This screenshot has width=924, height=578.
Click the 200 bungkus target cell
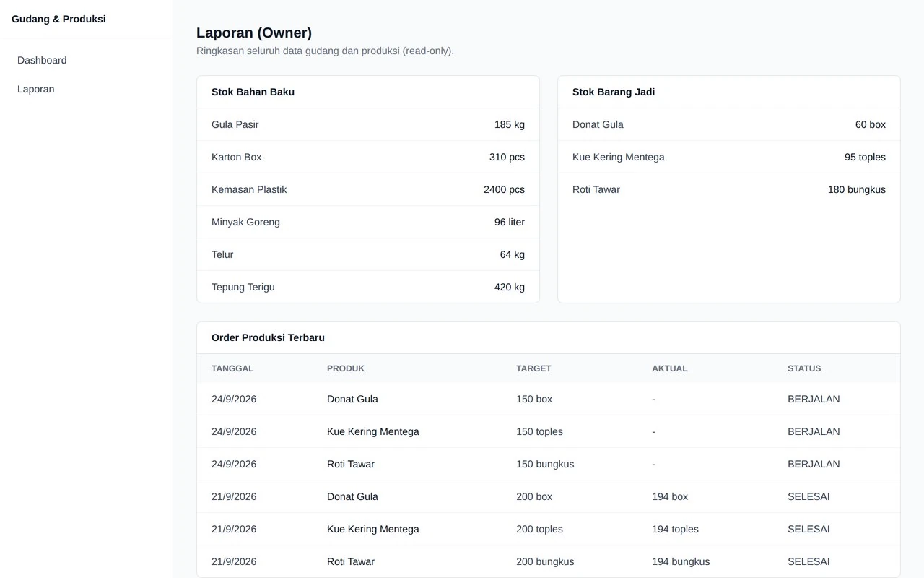click(545, 561)
